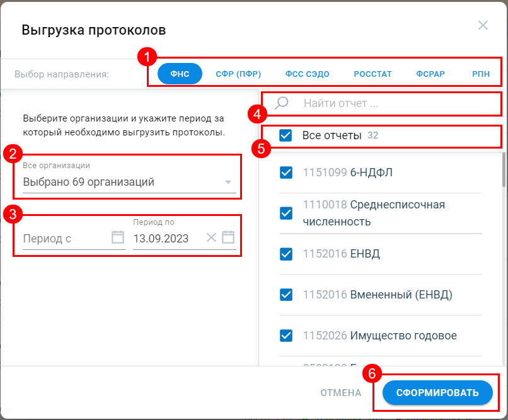The width and height of the screenshot is (508, 420).
Task: Close the Выгрузка протоколов dialog
Action: coord(483,26)
